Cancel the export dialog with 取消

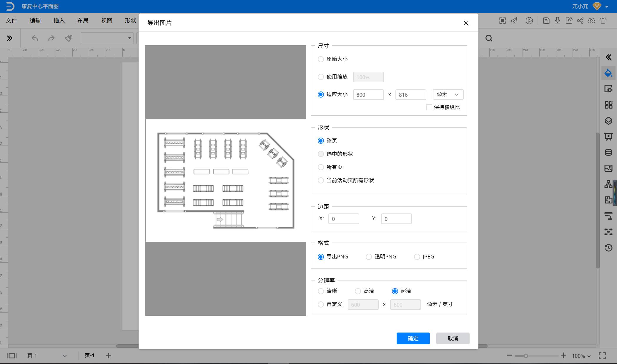[x=453, y=338]
